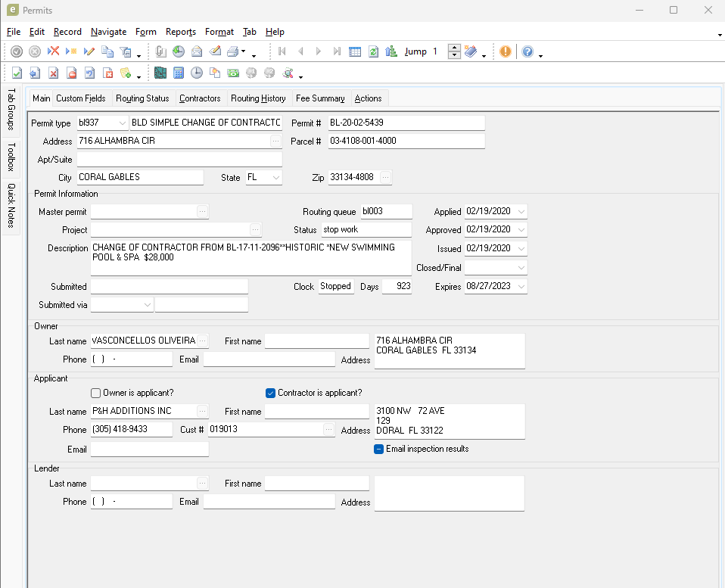
Task: Click the blue help question mark icon
Action: click(x=527, y=51)
